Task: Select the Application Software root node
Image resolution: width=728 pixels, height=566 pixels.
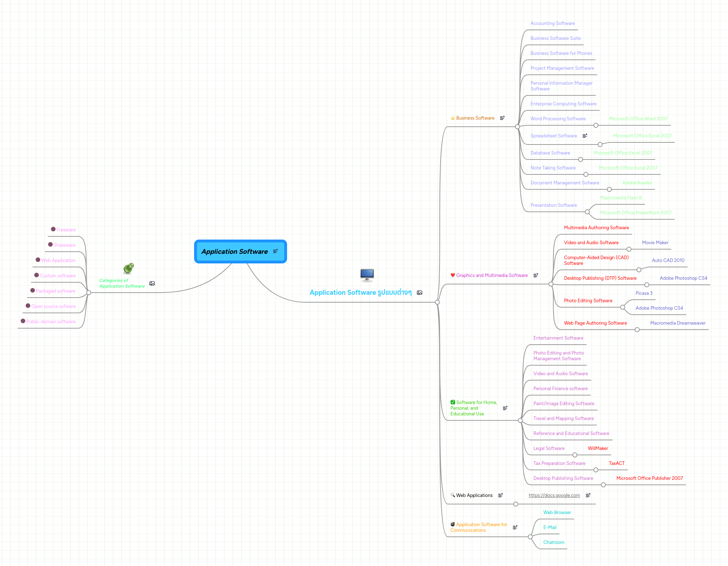Action: [240, 252]
